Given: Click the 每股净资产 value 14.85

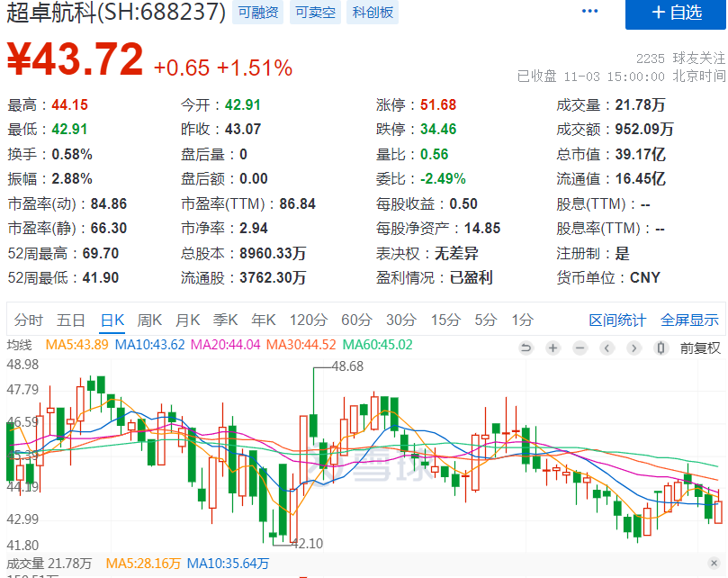Looking at the screenshot, I should (482, 228).
